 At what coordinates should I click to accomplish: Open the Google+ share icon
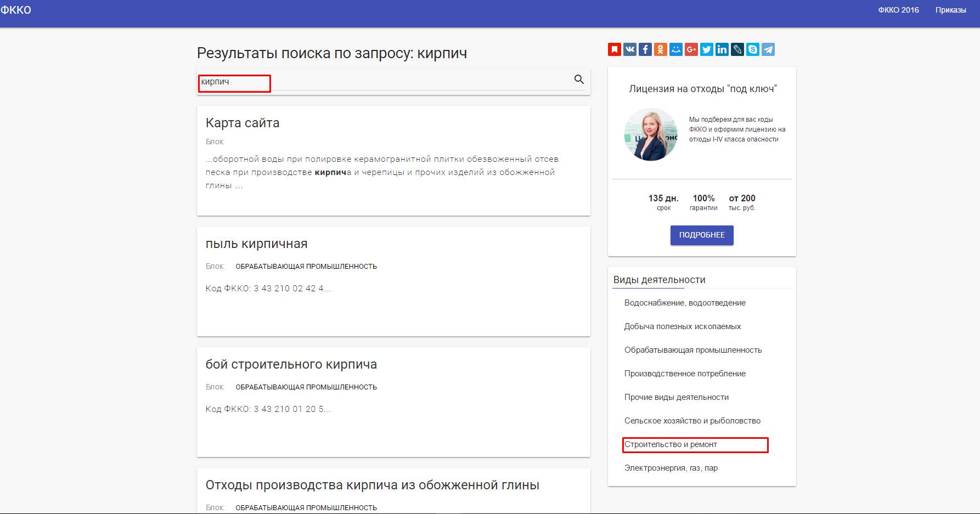(691, 49)
